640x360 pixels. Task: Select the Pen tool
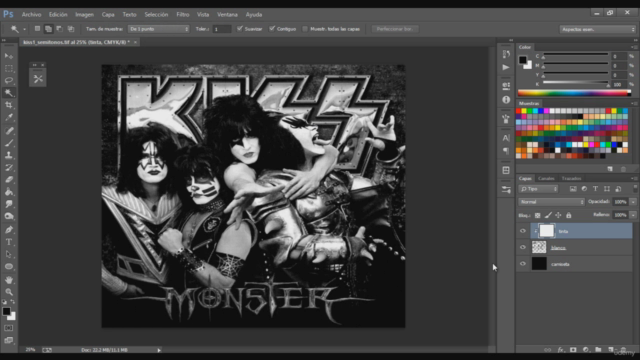(x=9, y=229)
